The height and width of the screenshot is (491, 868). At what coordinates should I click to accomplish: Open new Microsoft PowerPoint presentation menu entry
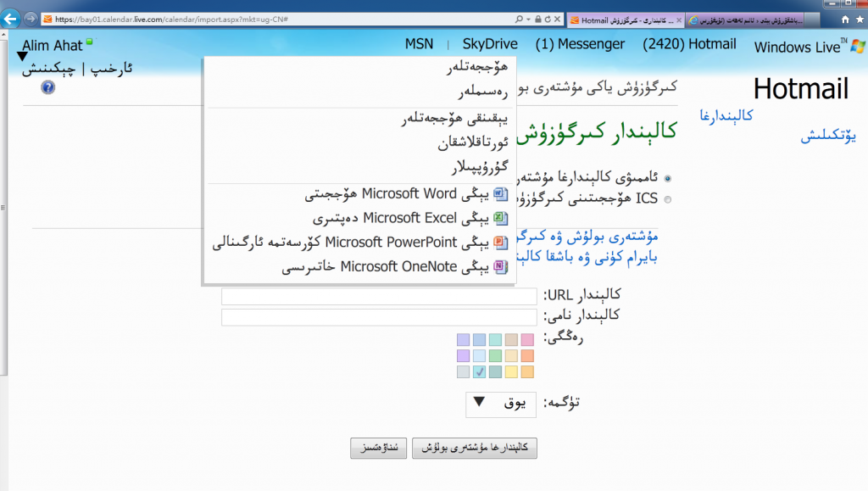pyautogui.click(x=359, y=243)
